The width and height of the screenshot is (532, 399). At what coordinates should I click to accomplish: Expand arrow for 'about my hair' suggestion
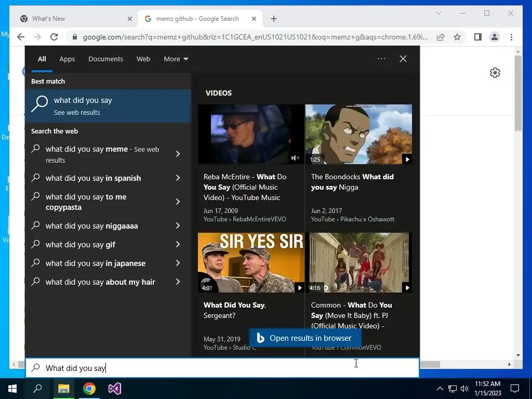tap(178, 282)
